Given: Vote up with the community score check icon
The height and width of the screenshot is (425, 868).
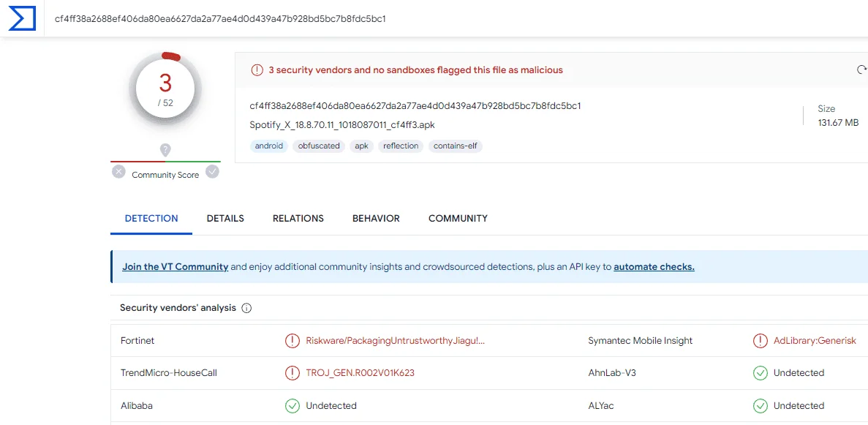Looking at the screenshot, I should click(x=213, y=172).
